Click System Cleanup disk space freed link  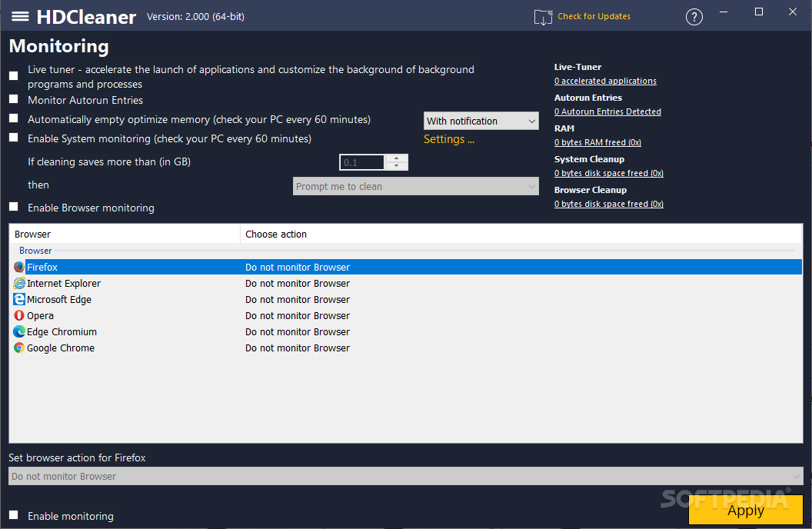click(x=609, y=174)
